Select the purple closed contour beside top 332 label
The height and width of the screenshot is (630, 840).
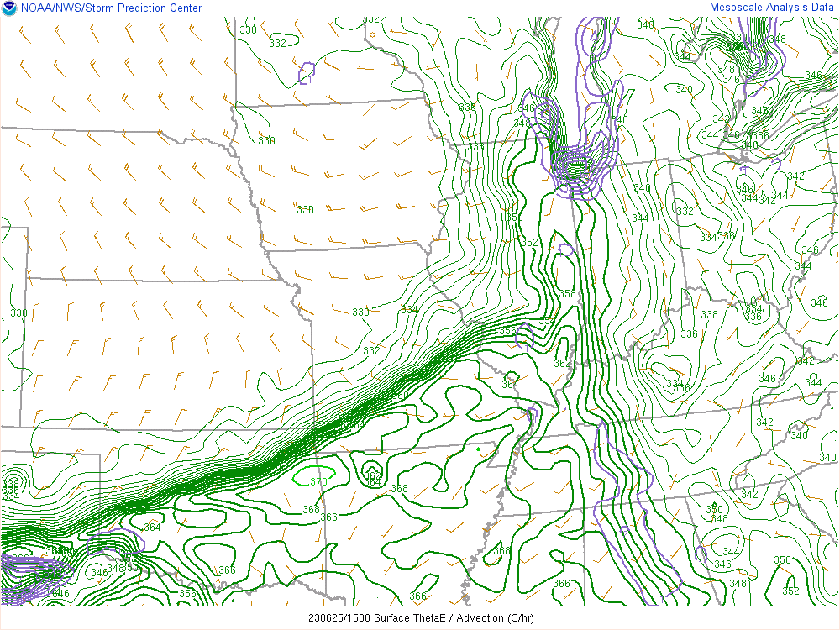pos(307,73)
